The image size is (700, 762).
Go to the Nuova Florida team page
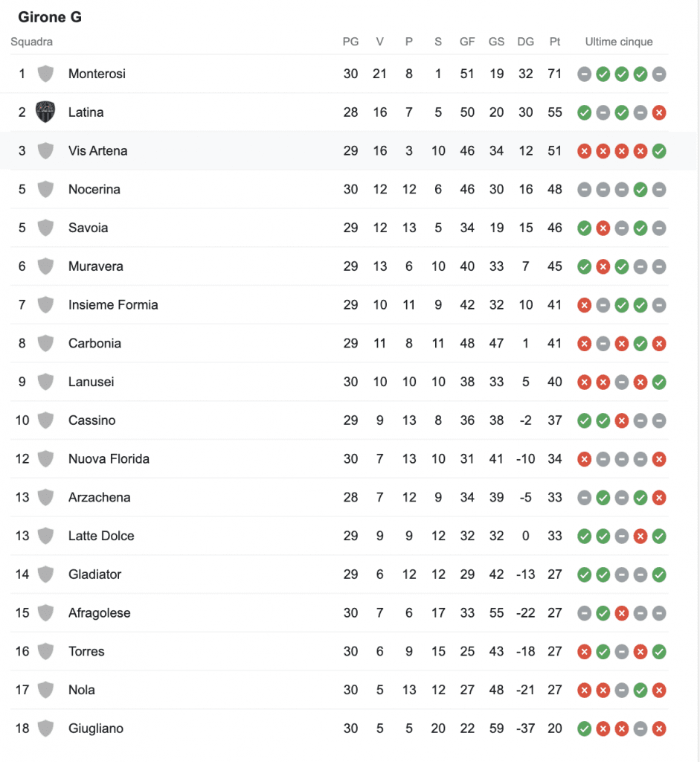tap(109, 459)
